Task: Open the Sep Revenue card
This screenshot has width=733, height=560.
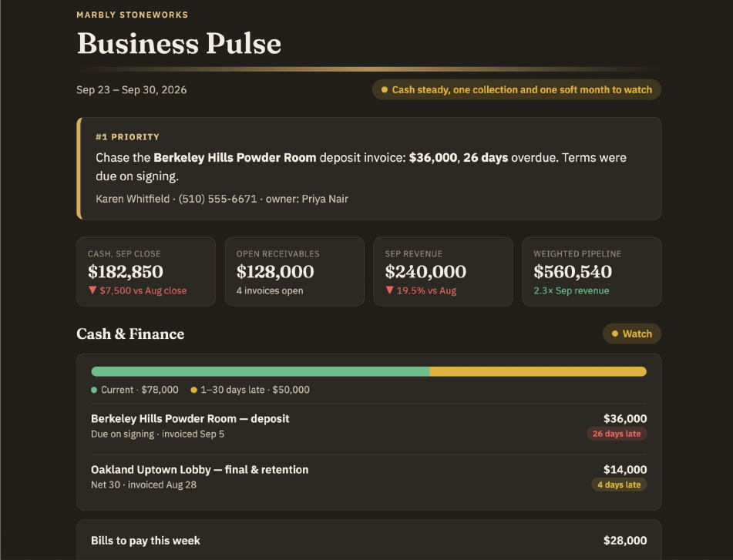Action: pos(443,271)
